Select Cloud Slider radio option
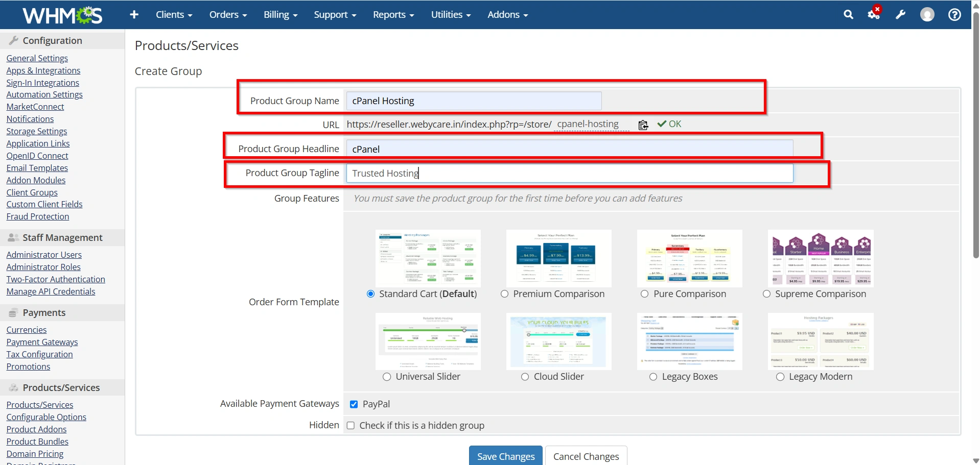Viewport: 980px width, 465px height. point(525,377)
